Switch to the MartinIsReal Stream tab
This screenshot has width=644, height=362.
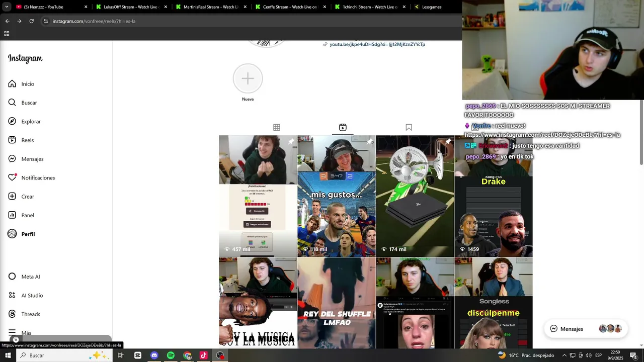[211, 7]
